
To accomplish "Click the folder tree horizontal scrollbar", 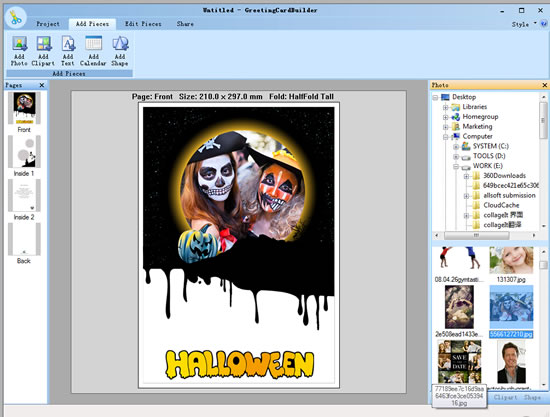I will [x=477, y=235].
